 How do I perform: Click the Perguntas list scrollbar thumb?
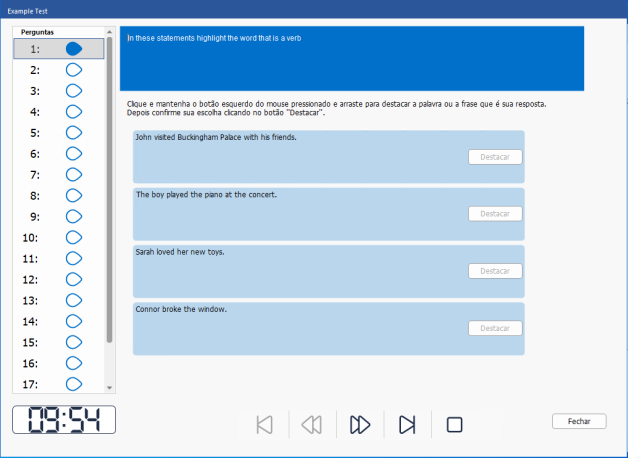tap(109, 190)
